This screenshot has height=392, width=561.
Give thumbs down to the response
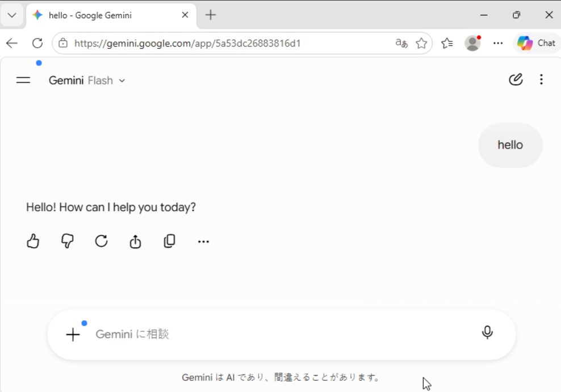pyautogui.click(x=67, y=241)
